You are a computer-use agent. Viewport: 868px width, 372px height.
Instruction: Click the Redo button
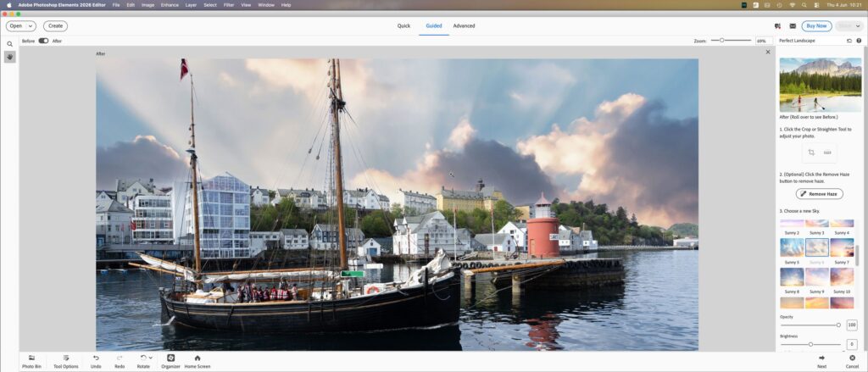click(x=120, y=362)
